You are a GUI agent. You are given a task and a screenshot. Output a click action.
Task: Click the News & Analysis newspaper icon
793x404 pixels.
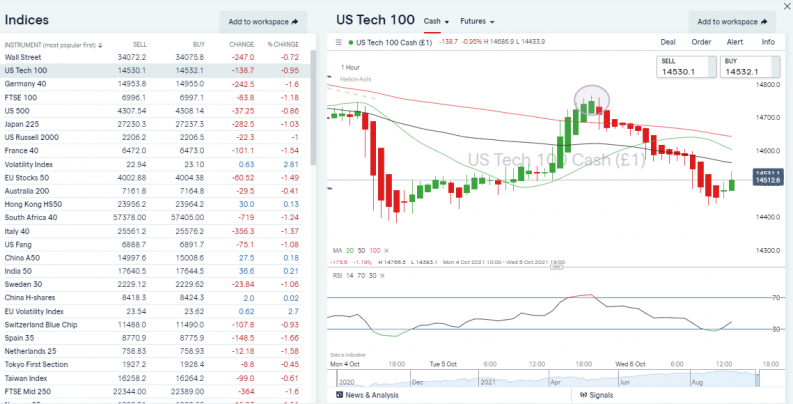pos(339,395)
